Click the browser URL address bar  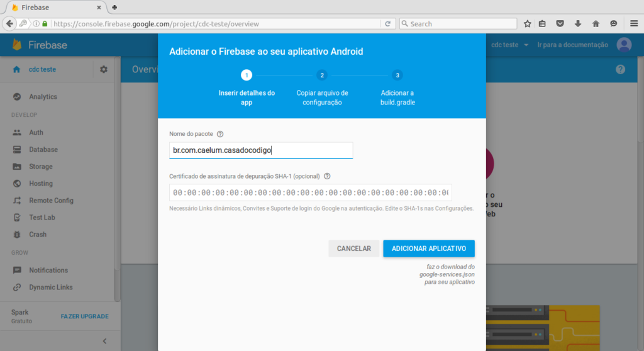pos(216,24)
